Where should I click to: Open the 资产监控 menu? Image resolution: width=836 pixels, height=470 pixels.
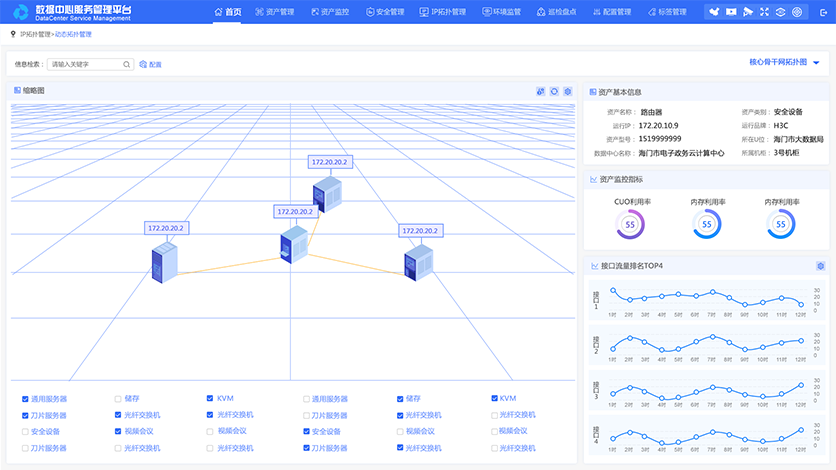coord(330,12)
